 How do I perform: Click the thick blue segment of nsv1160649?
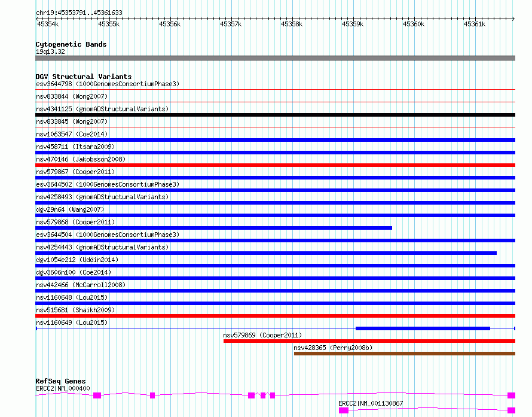(423, 328)
